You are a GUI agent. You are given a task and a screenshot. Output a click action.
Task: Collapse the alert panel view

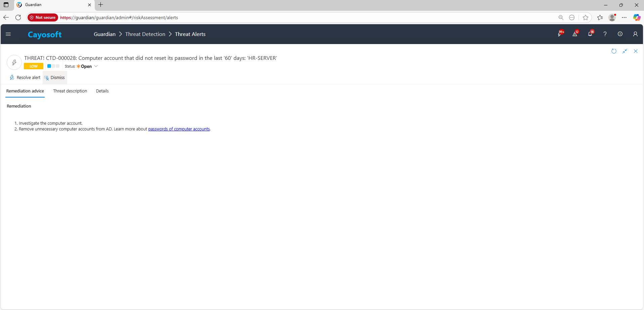click(x=625, y=51)
